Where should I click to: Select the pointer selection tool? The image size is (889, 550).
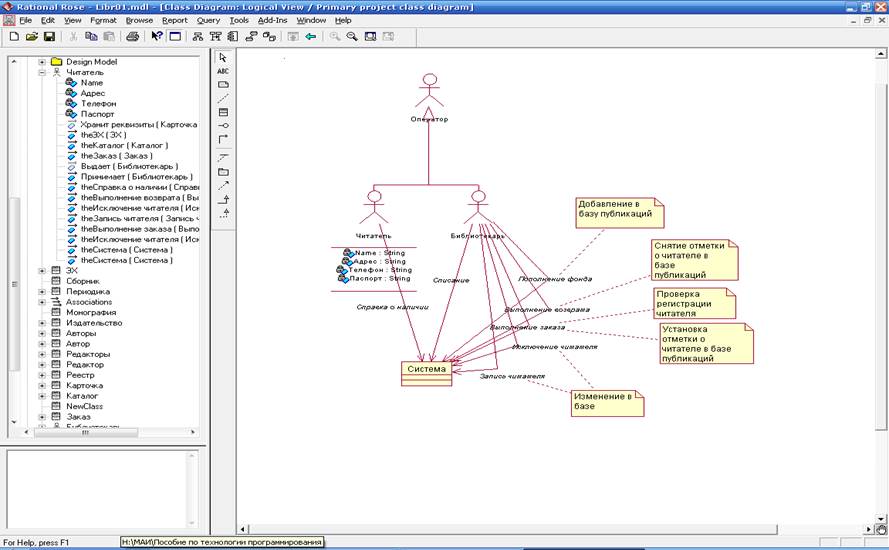click(x=223, y=57)
